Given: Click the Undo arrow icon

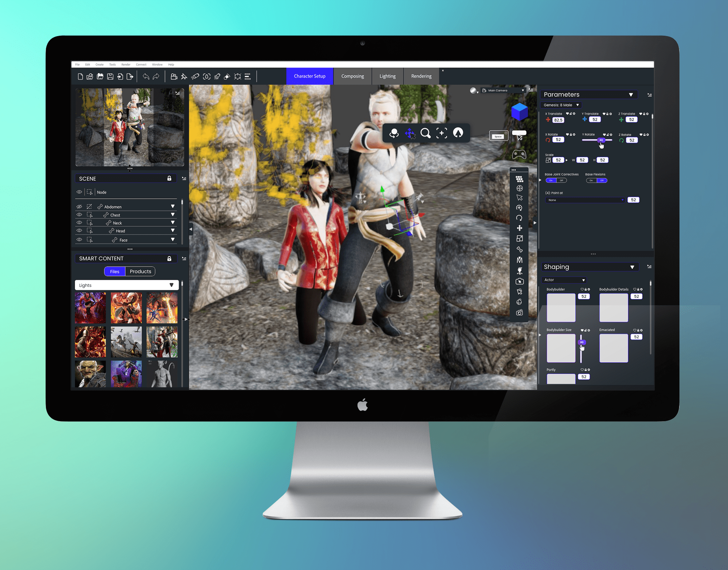Looking at the screenshot, I should (146, 76).
